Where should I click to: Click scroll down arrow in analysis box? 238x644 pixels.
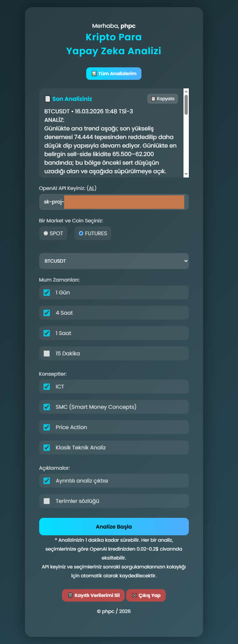[186, 174]
